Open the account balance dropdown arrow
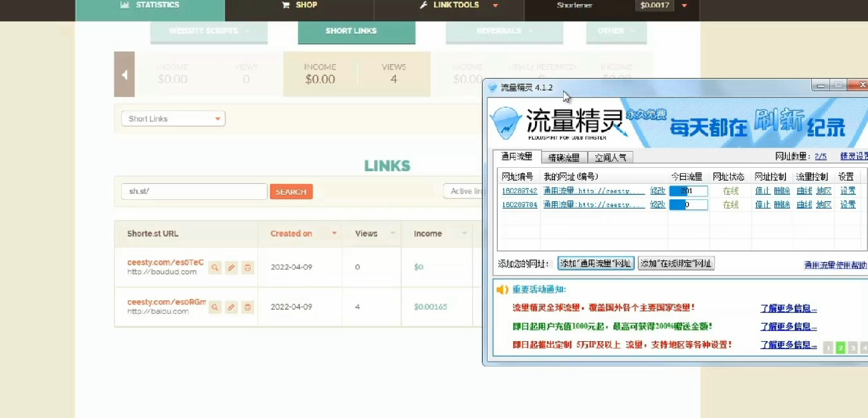The height and width of the screenshot is (418, 868). click(684, 5)
